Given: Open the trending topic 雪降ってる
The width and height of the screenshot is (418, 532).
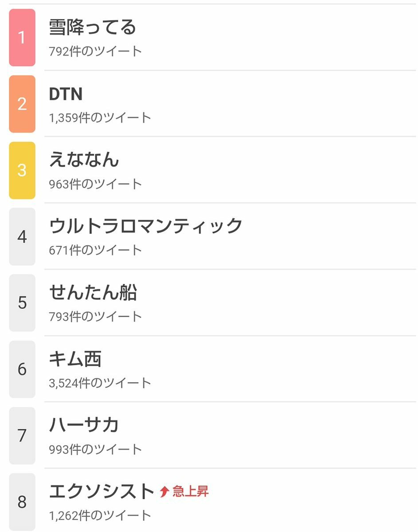Looking at the screenshot, I should 92,28.
